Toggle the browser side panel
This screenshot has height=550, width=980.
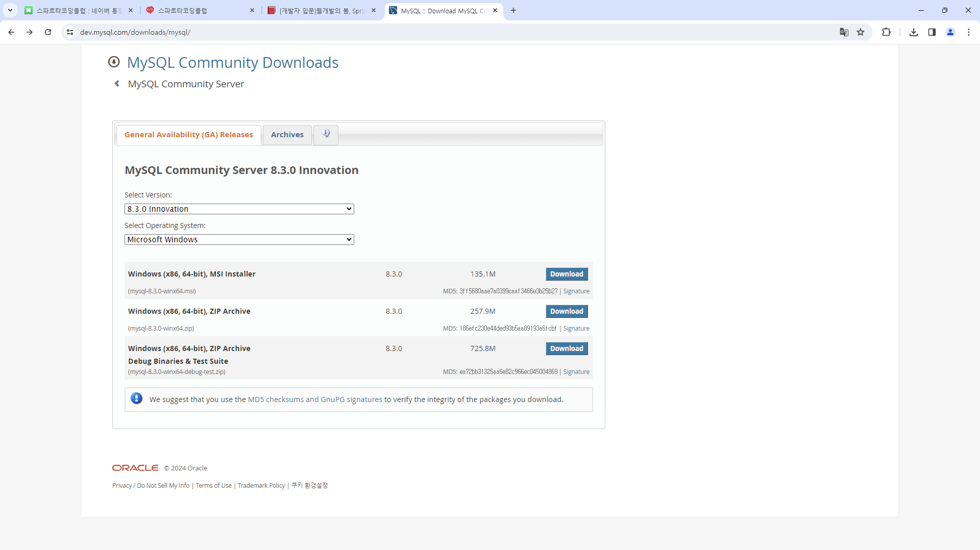932,32
